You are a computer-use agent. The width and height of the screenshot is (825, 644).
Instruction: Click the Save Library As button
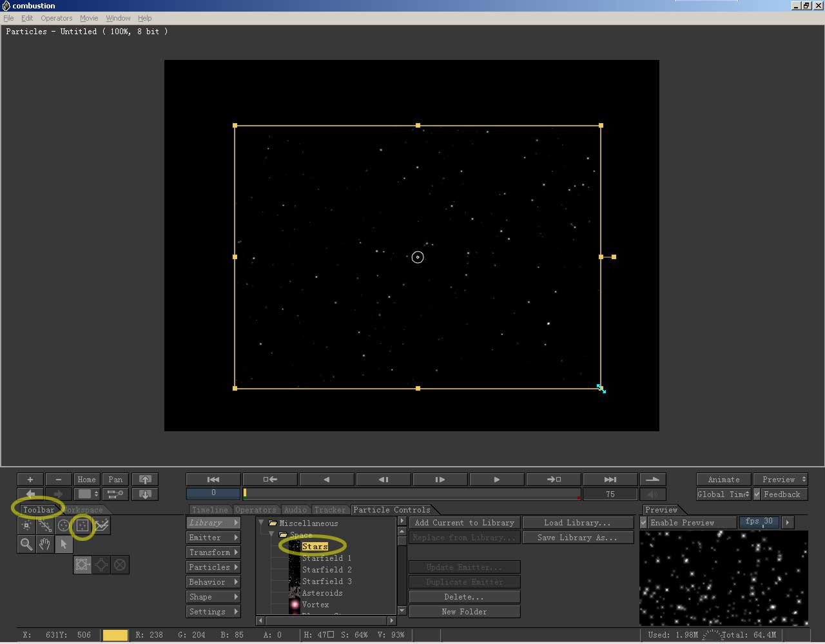(577, 538)
